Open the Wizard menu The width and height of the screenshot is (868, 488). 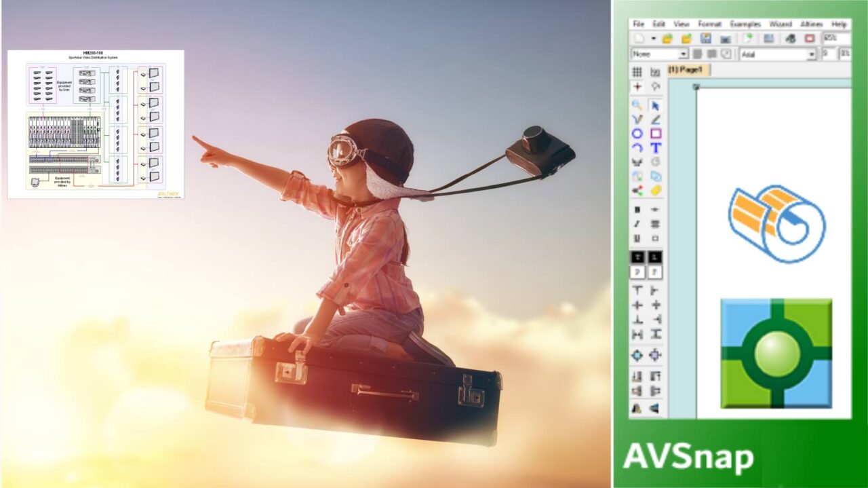pyautogui.click(x=782, y=24)
